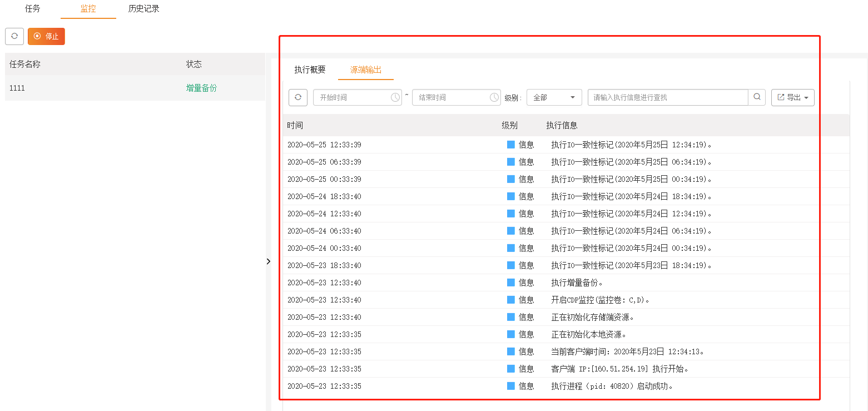Click message 正在初始化本地资源。
The width and height of the screenshot is (868, 411).
[588, 334]
